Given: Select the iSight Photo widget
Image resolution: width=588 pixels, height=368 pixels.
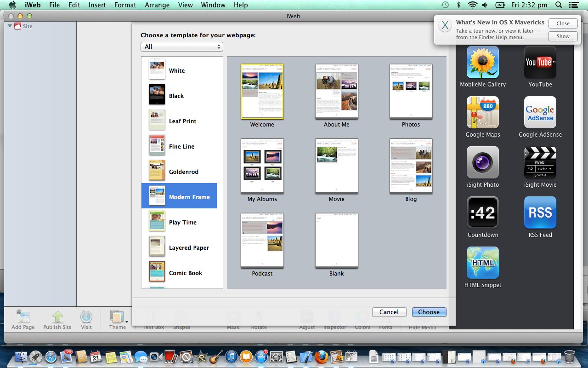Looking at the screenshot, I should click(x=483, y=162).
